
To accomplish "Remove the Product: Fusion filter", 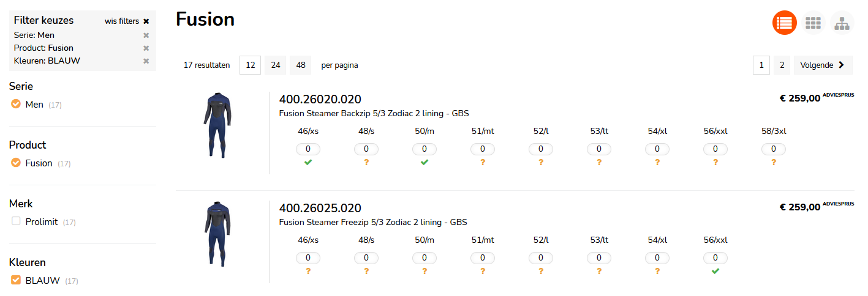I will tap(146, 48).
